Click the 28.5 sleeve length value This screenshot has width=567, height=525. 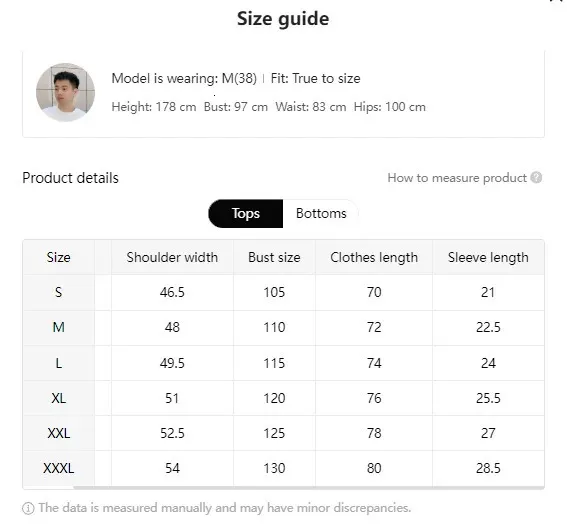tap(488, 468)
